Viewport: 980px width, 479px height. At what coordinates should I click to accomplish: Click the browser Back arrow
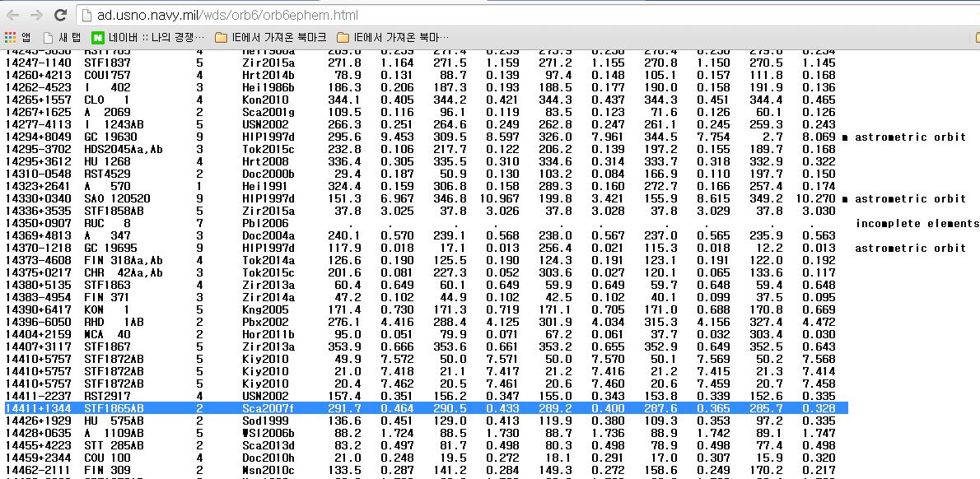(13, 15)
